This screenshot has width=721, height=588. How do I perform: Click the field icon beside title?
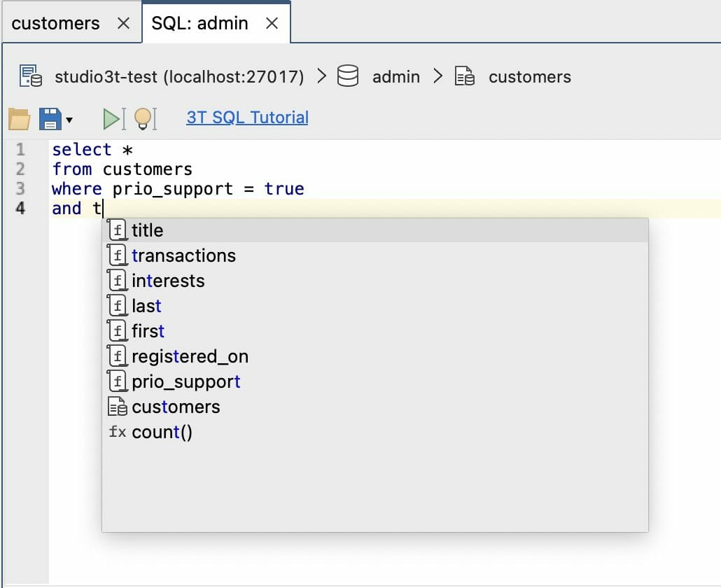[x=118, y=230]
